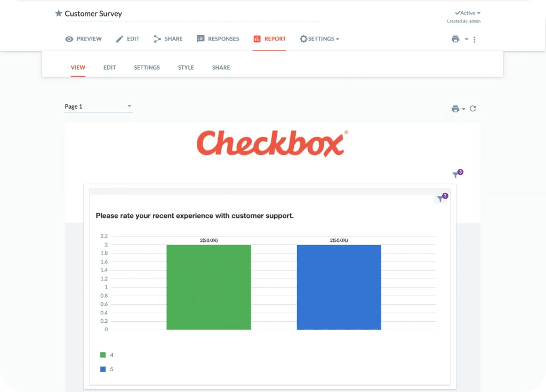The image size is (546, 392).
Task: Select the Share arrow icon
Action: 156,38
